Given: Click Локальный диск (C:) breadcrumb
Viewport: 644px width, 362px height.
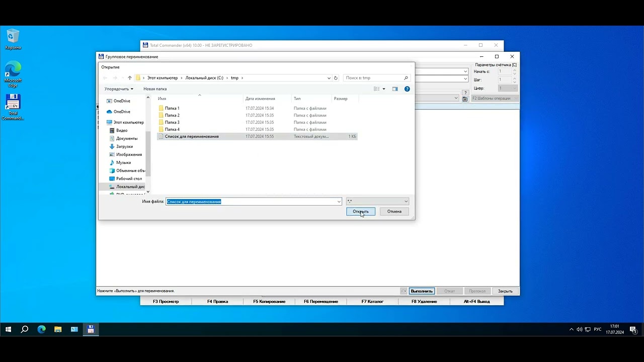Looking at the screenshot, I should click(x=204, y=78).
